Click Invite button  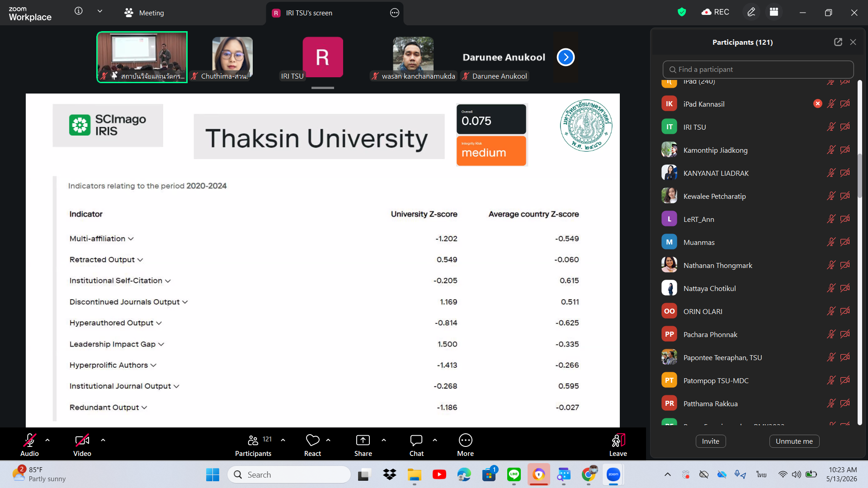pos(711,441)
